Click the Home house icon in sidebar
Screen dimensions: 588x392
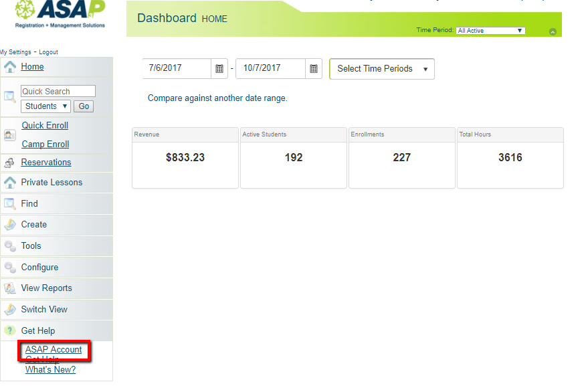(x=10, y=67)
